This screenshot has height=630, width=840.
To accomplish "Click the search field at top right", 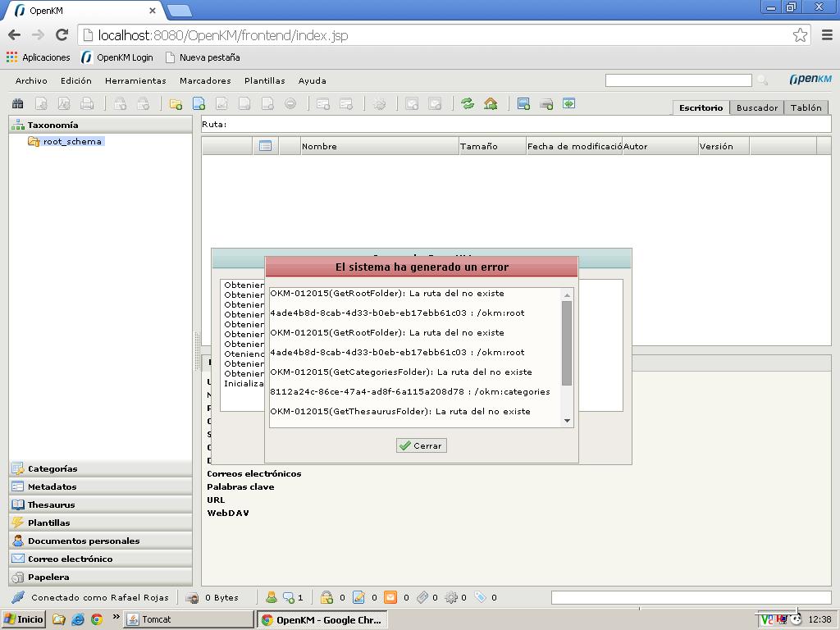I will pyautogui.click(x=678, y=80).
